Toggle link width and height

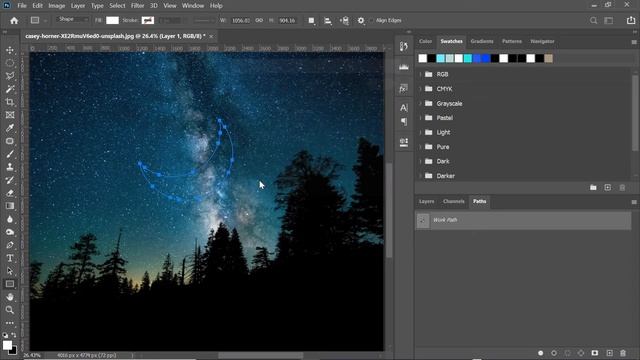(259, 20)
